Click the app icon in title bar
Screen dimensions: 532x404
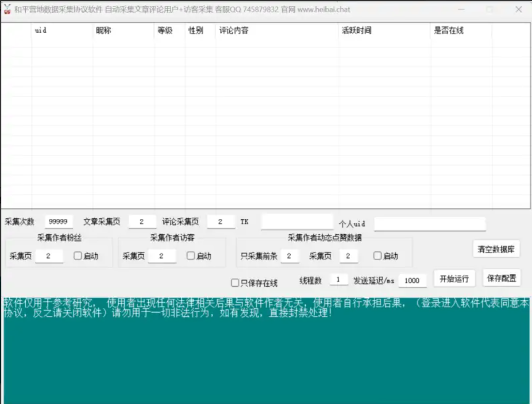(7, 9)
